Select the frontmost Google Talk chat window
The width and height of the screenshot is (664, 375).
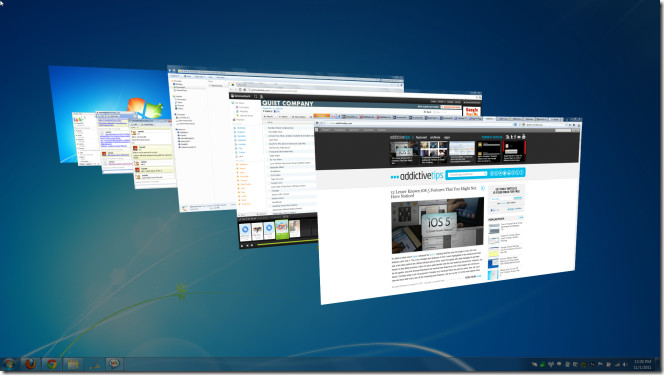click(x=153, y=154)
